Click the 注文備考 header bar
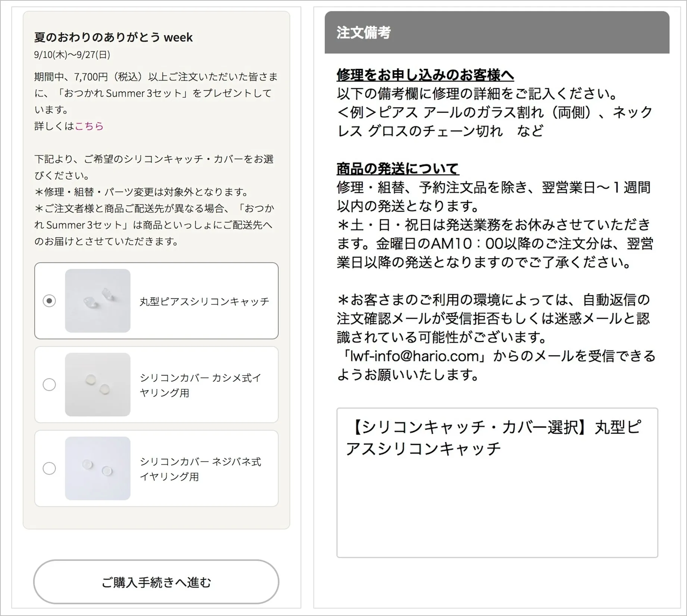 coord(497,32)
